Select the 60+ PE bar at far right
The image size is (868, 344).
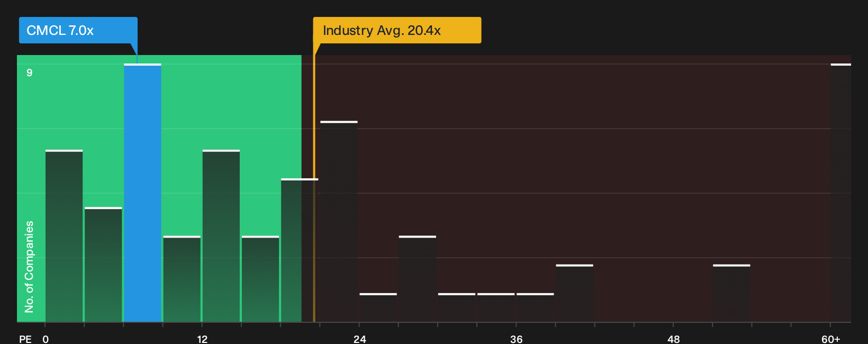point(840,193)
